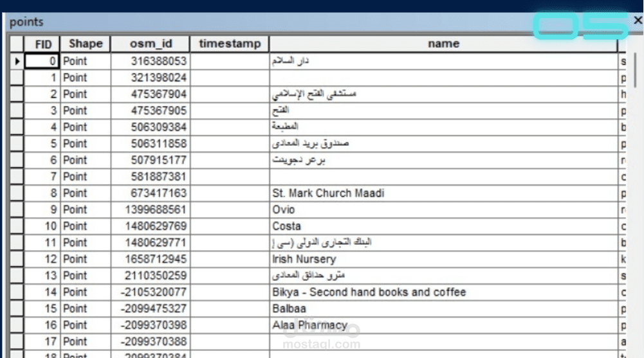Click the Alaa Pharmacy name cell
Image resolution: width=644 pixels, height=358 pixels.
(x=443, y=325)
